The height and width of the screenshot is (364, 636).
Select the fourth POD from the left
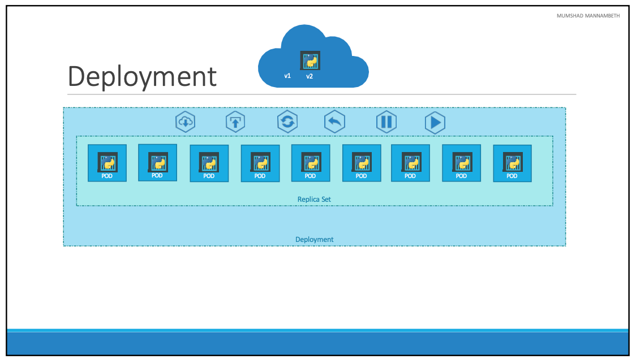260,163
